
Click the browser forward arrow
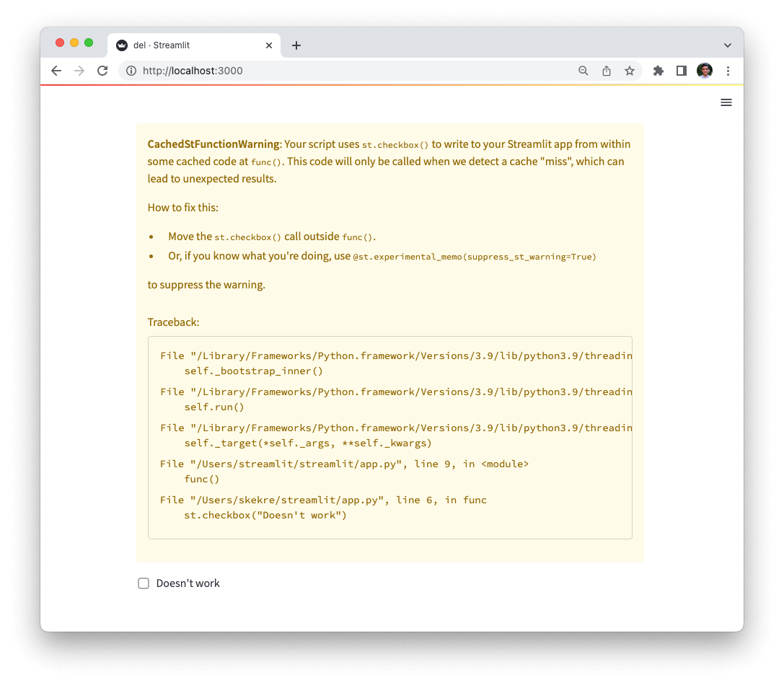pyautogui.click(x=79, y=71)
